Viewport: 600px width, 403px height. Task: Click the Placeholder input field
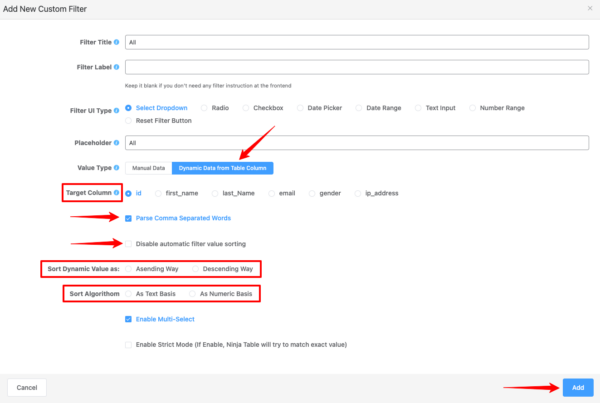357,143
